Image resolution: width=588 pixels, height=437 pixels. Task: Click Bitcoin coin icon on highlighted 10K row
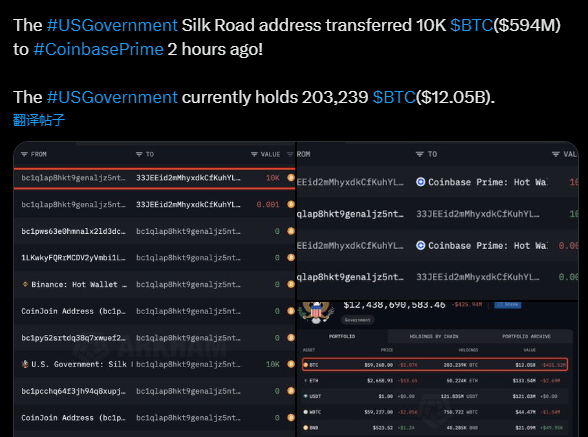(x=291, y=178)
